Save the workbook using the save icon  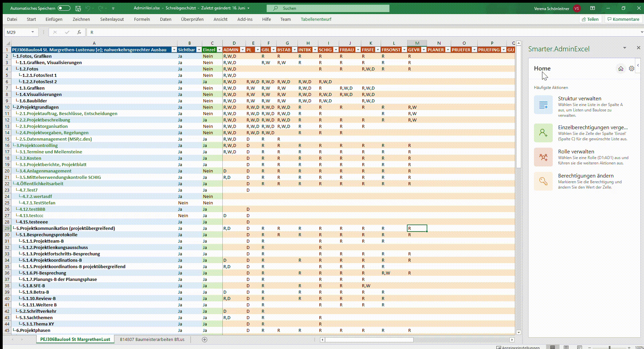coord(78,8)
